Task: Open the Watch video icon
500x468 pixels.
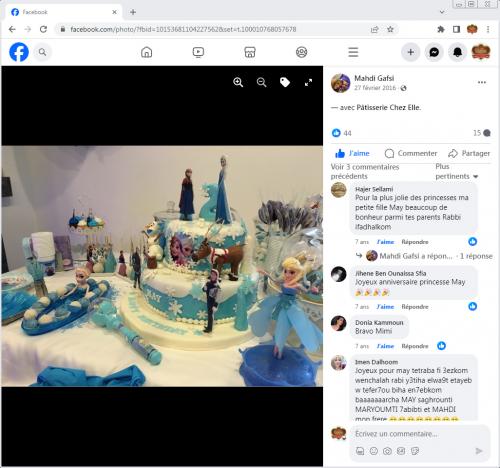Action: pyautogui.click(x=198, y=52)
